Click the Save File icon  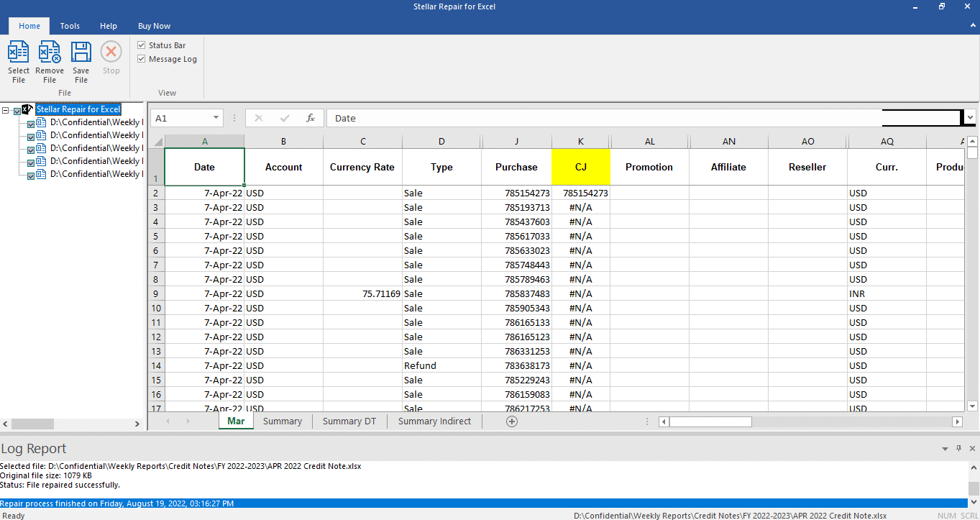tap(81, 53)
